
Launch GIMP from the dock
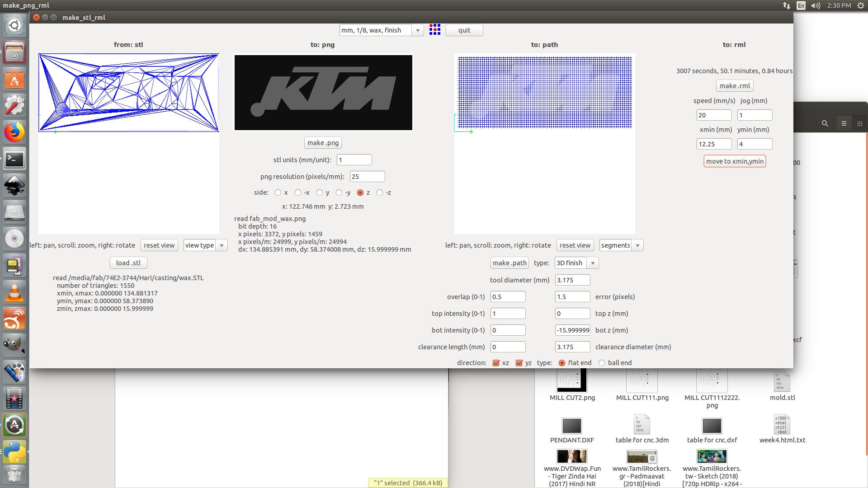[x=14, y=345]
